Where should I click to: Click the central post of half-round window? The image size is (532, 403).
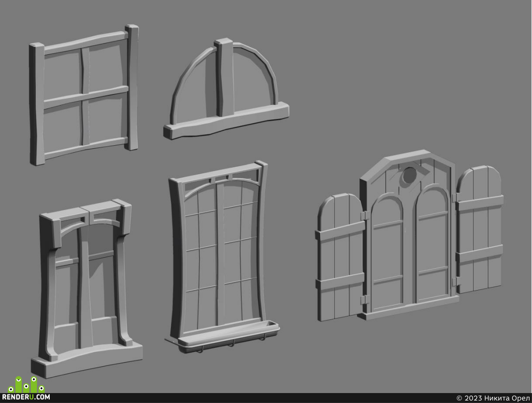[x=224, y=78]
